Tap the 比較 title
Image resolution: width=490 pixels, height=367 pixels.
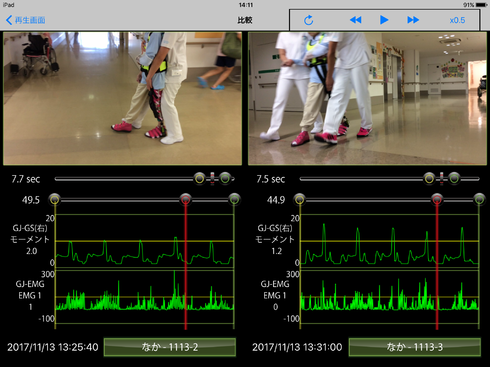pyautogui.click(x=245, y=20)
